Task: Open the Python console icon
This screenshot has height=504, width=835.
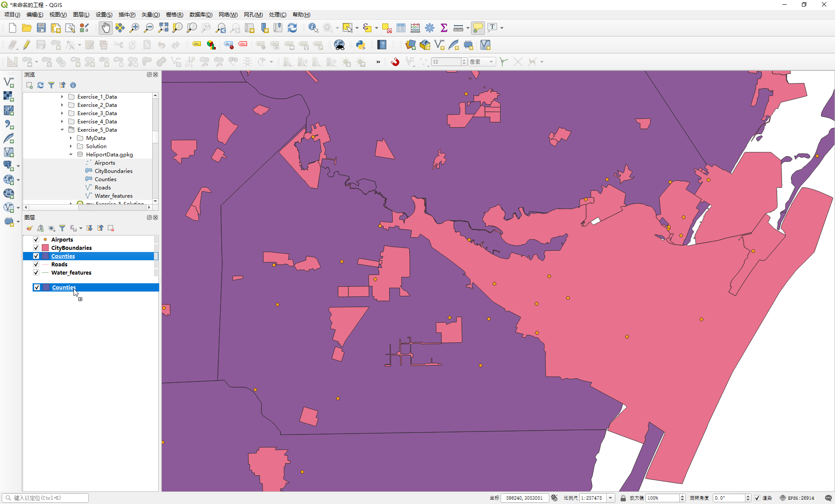Action: point(361,45)
